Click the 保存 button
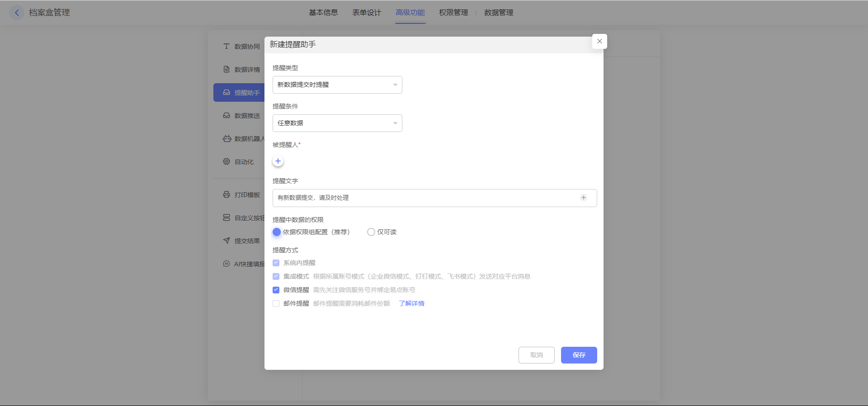The height and width of the screenshot is (406, 868). (579, 355)
